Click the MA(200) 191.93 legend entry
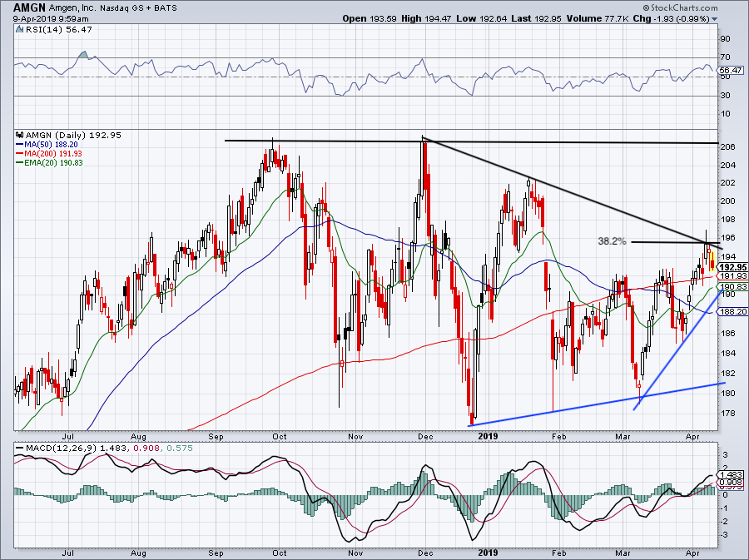 (x=49, y=153)
